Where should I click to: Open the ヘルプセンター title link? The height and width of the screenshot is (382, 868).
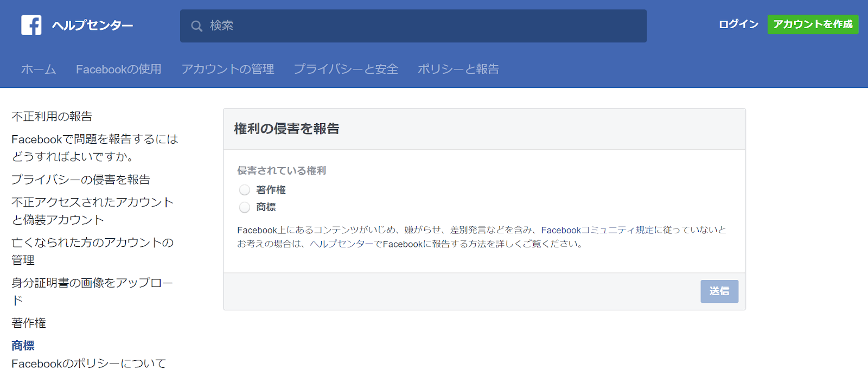93,26
